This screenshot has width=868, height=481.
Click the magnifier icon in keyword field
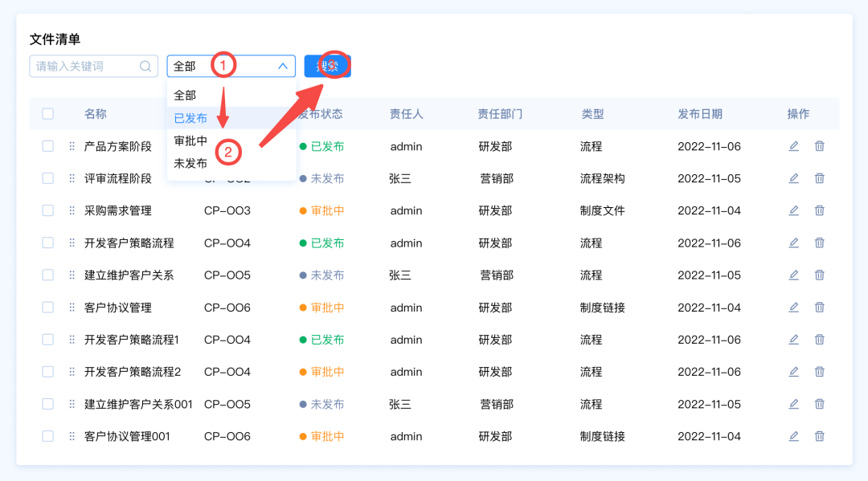pos(145,67)
